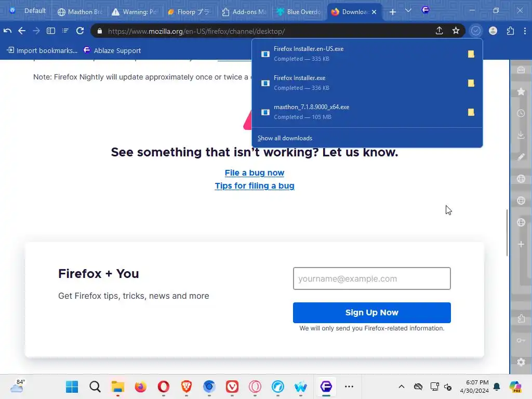Open the Windows Start menu
This screenshot has height=399, width=532.
coord(72,387)
